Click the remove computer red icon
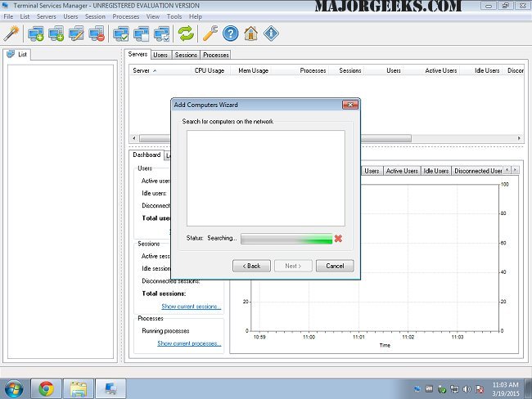The width and height of the screenshot is (532, 399). coord(97,34)
